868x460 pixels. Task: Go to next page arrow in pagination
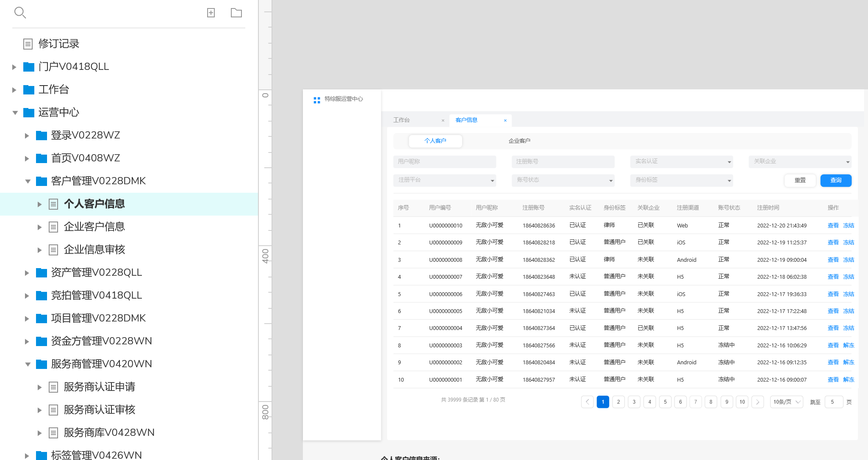757,402
